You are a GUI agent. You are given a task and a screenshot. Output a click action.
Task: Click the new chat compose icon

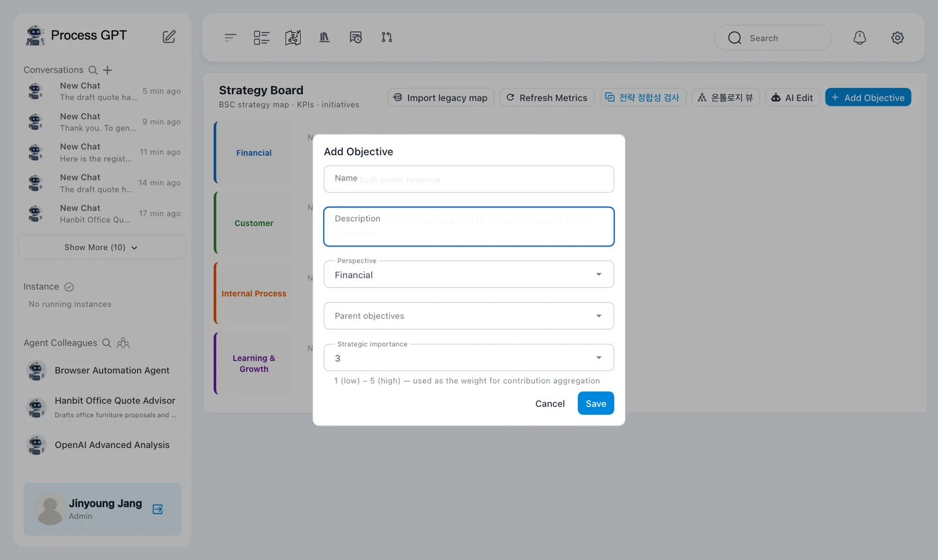coord(169,37)
